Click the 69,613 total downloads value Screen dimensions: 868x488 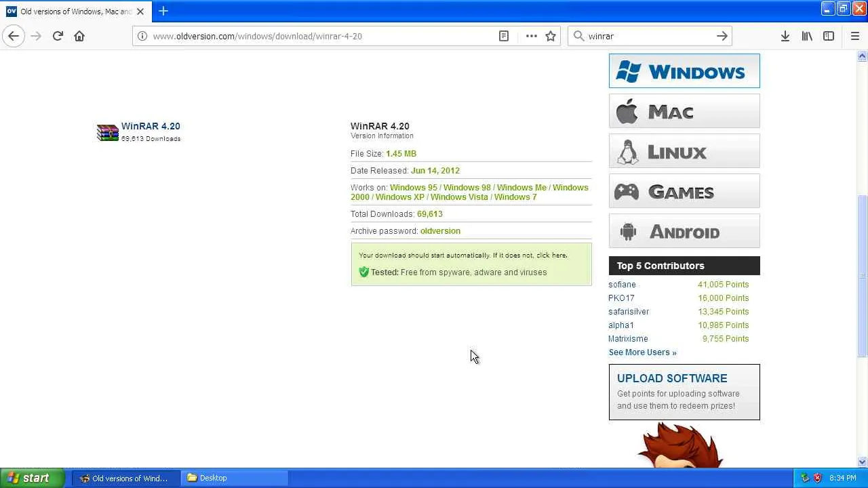[x=430, y=214]
